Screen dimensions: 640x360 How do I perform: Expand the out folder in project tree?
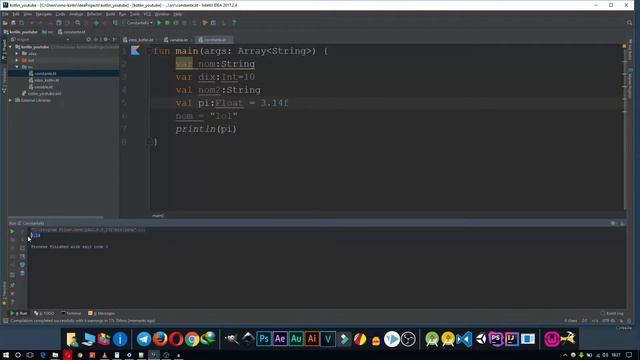pyautogui.click(x=17, y=60)
